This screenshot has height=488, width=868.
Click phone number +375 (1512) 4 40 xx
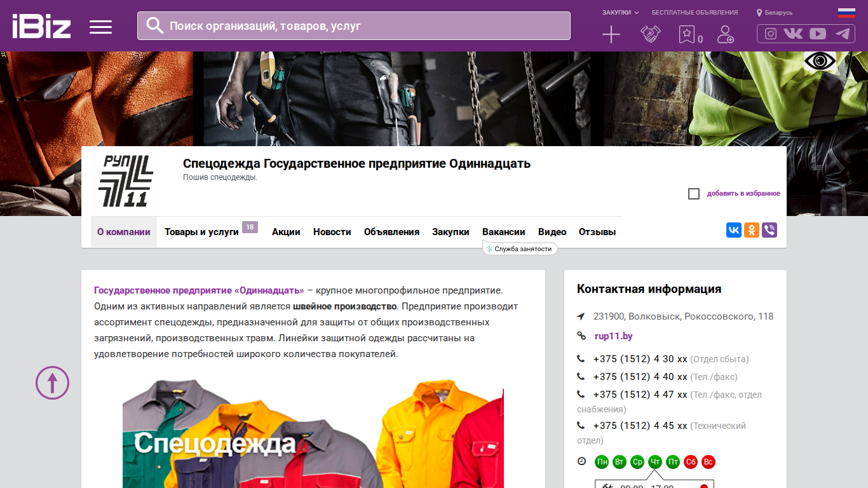[641, 377]
